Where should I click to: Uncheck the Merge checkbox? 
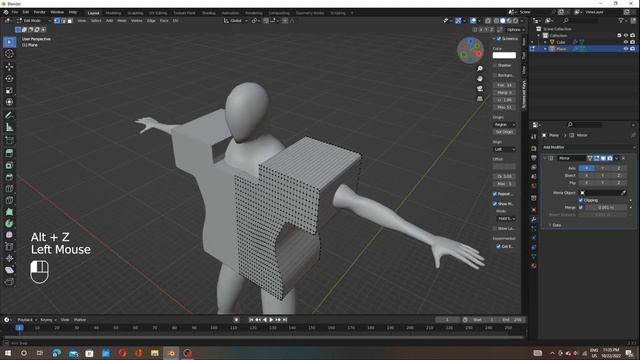pos(581,207)
